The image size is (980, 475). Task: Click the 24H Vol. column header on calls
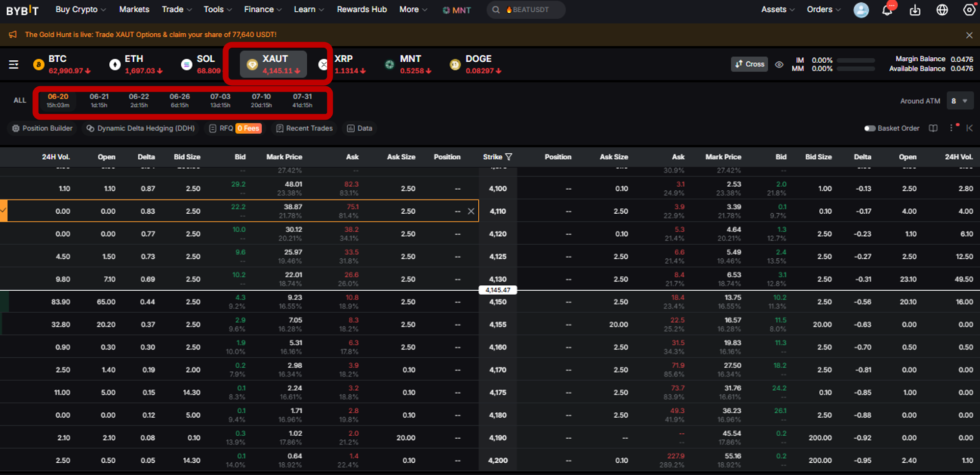coord(56,157)
